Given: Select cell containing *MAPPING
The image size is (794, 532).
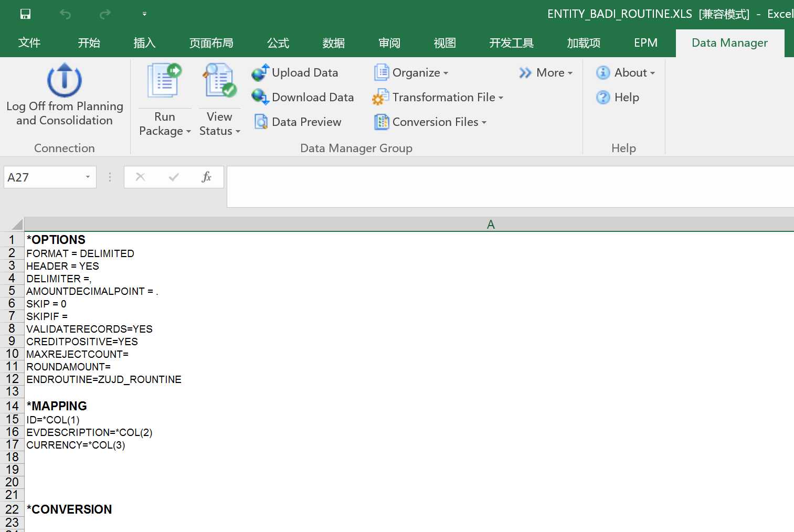Looking at the screenshot, I should (409, 406).
